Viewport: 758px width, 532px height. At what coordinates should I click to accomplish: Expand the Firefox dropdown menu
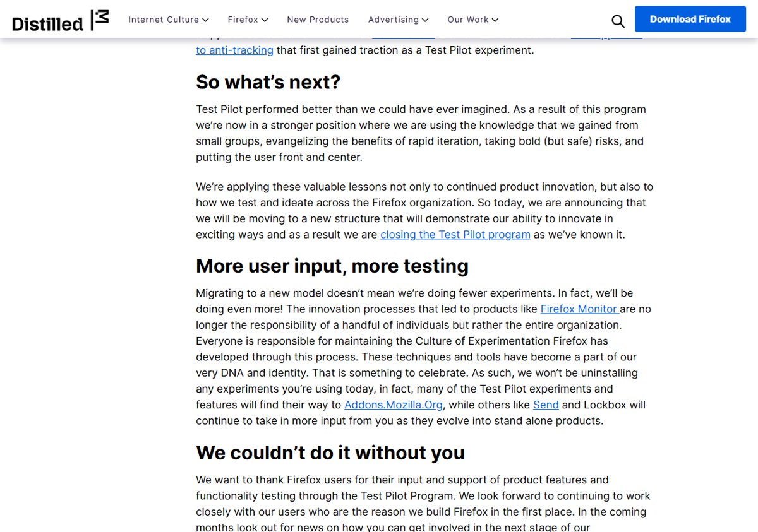(x=248, y=20)
